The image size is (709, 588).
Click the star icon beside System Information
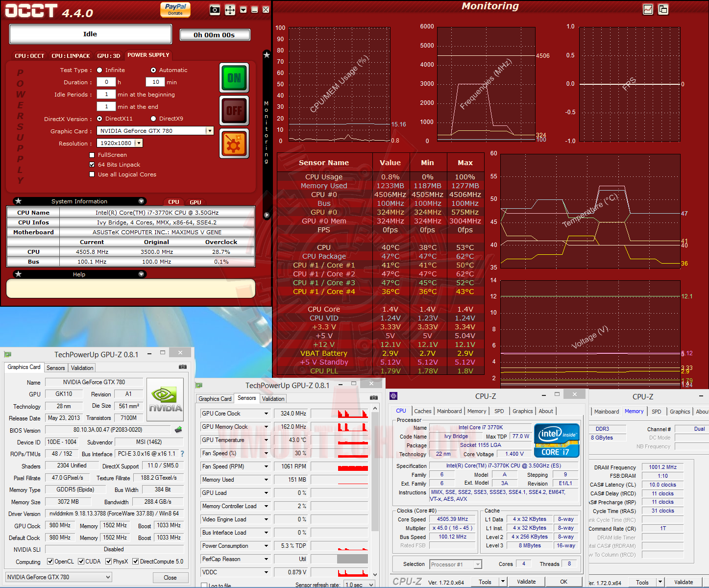point(18,201)
